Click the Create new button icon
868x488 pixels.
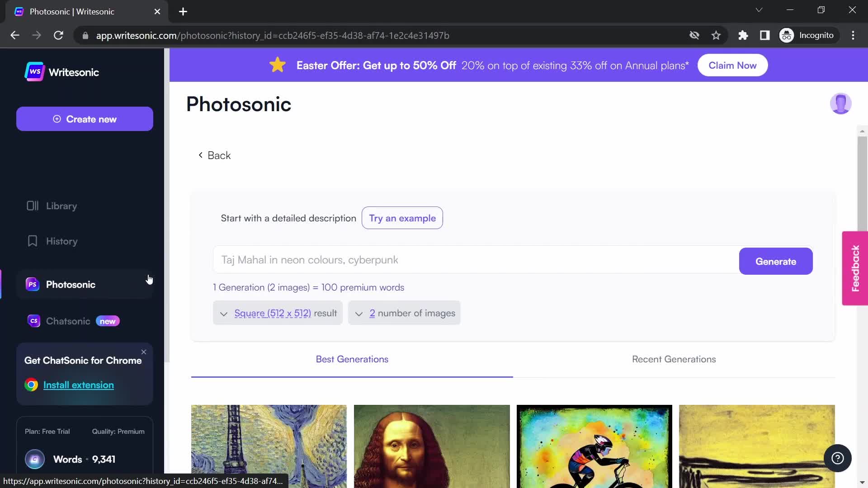tap(58, 118)
